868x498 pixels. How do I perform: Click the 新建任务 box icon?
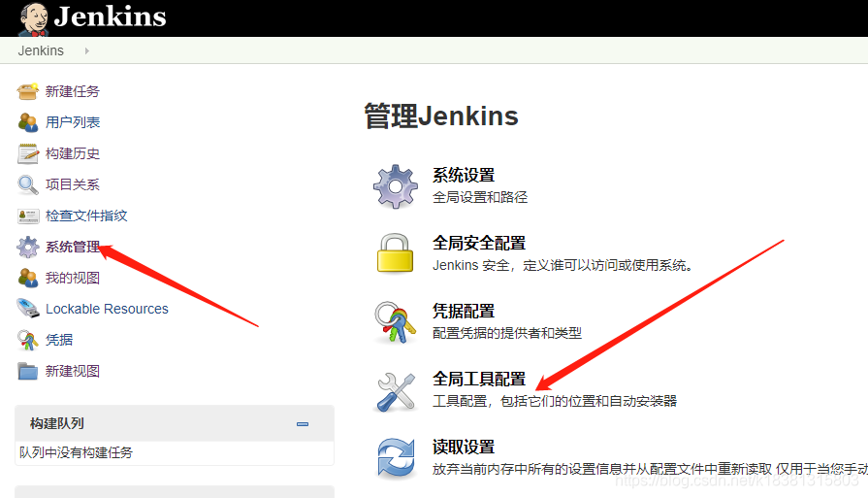tap(28, 91)
